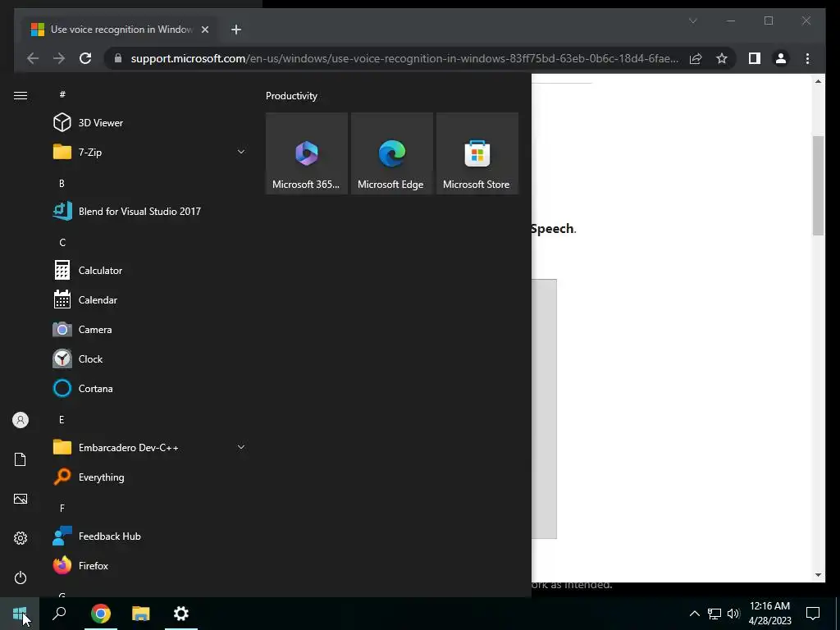Switch to Settings app on taskbar
Image resolution: width=840 pixels, height=630 pixels.
tap(181, 614)
